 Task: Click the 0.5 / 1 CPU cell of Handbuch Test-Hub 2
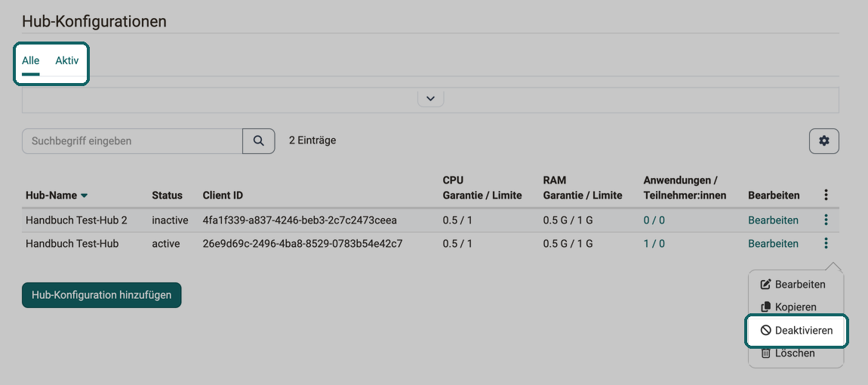click(457, 220)
